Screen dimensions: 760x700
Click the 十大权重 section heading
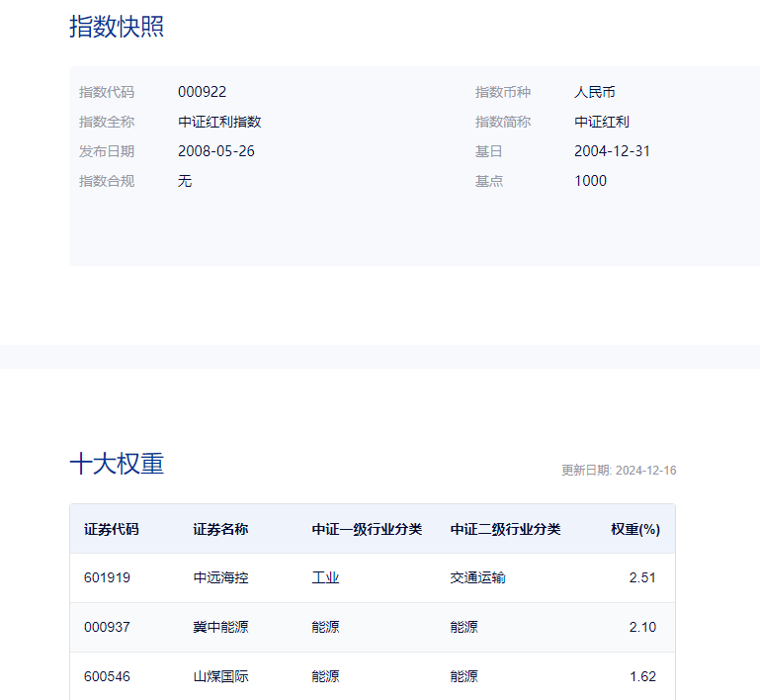click(x=117, y=464)
